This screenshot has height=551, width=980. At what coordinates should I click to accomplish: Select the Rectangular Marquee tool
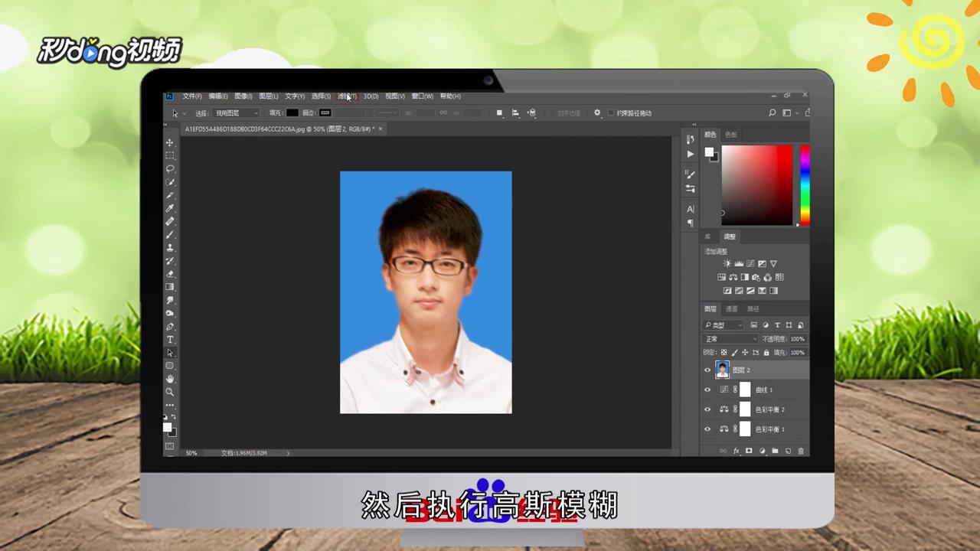coord(170,155)
